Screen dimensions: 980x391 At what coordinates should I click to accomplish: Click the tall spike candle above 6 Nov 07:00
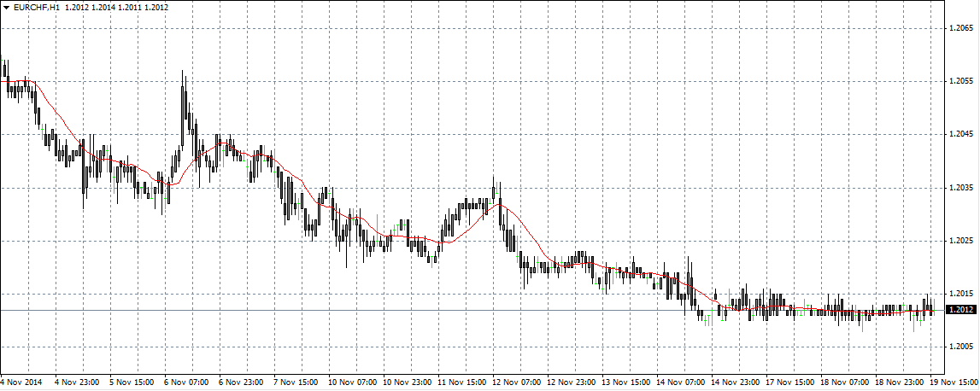click(x=183, y=109)
